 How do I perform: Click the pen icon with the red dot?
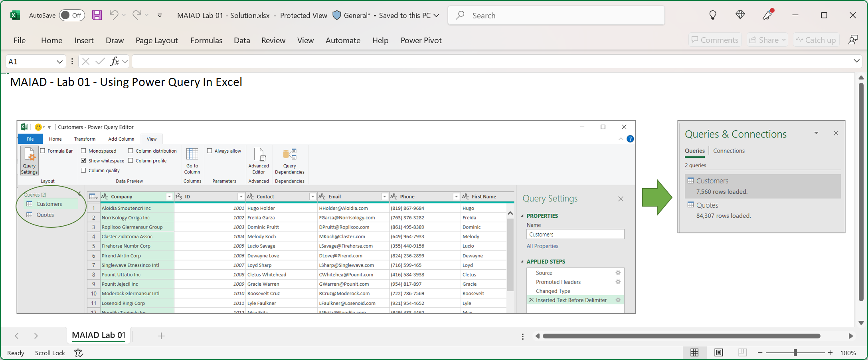click(768, 15)
